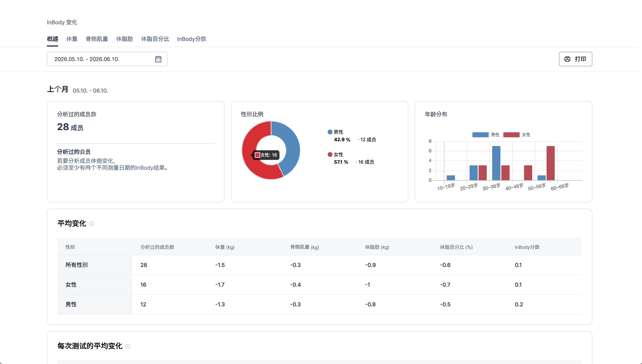Go to 体脂百分比 tab
Screen dimensions: 642x364
(155, 39)
